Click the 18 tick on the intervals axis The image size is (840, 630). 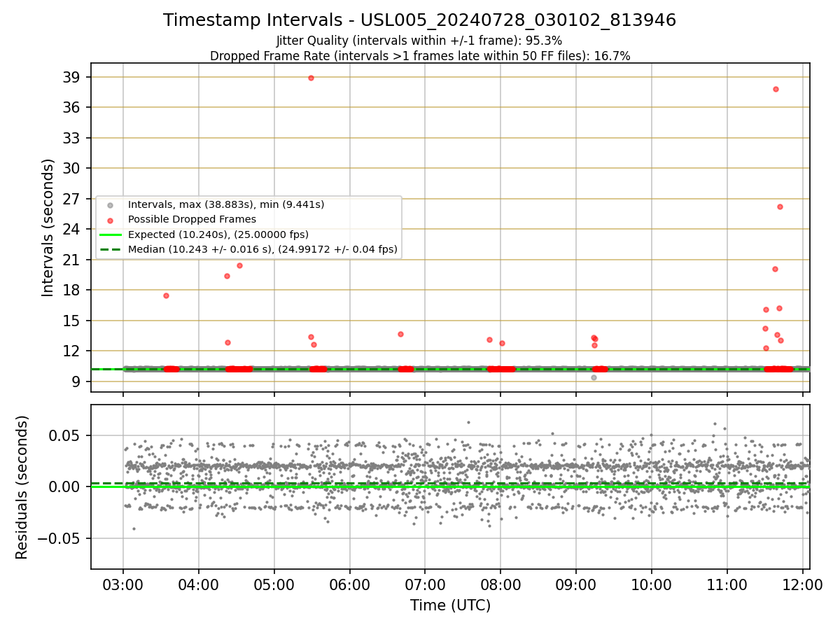[x=72, y=290]
